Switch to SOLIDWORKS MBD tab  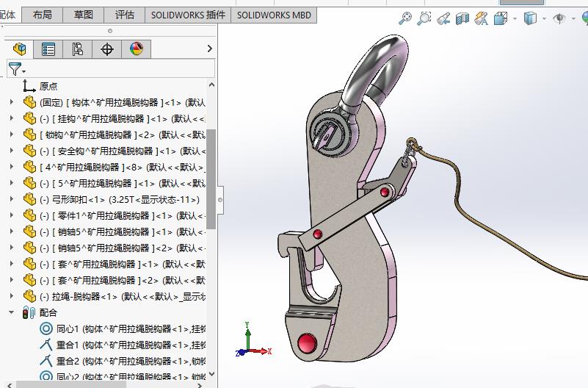click(x=274, y=15)
